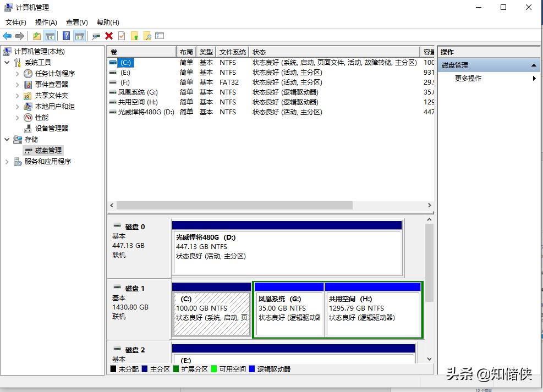543x392 pixels.
Task: Click the gray Forward arrow in toolbar
Action: (20, 36)
